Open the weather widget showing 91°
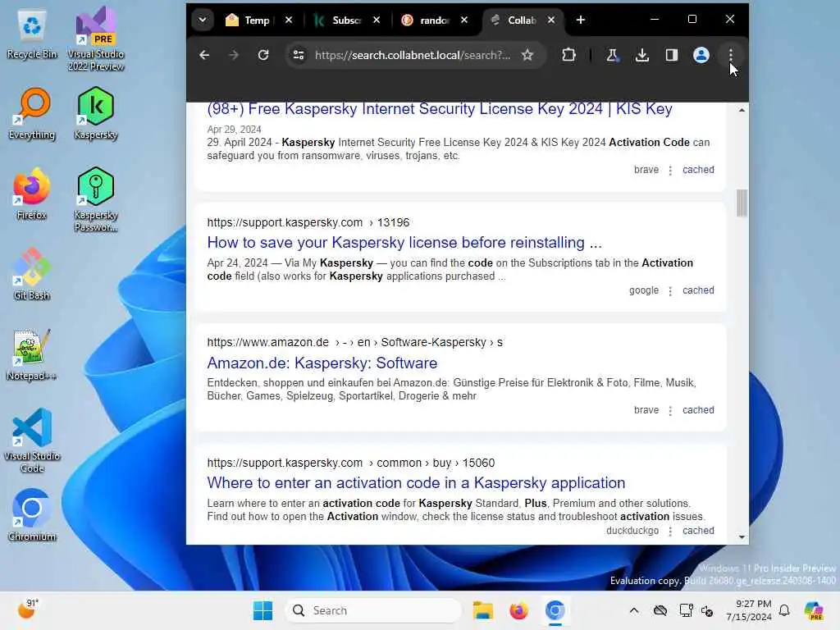This screenshot has height=630, width=840. pos(28,609)
